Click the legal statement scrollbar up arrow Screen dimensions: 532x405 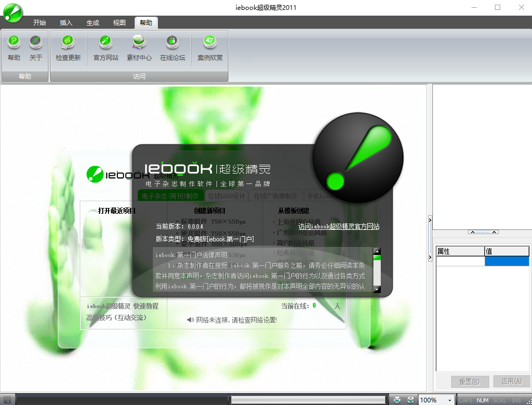pyautogui.click(x=377, y=251)
